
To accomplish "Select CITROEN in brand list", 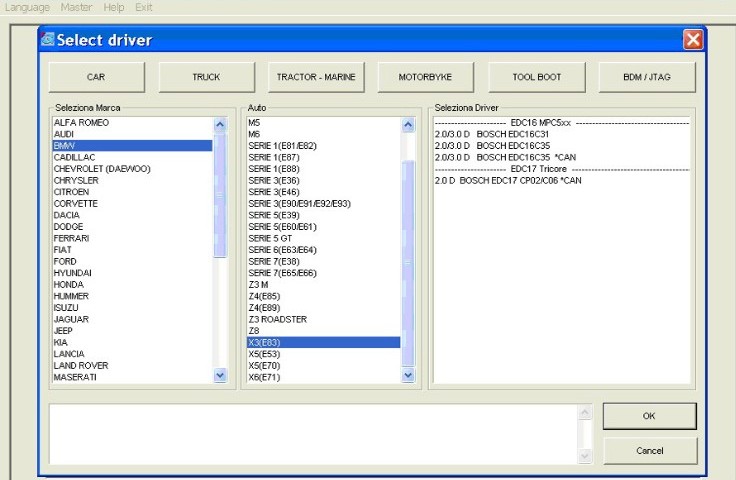I will coord(132,192).
